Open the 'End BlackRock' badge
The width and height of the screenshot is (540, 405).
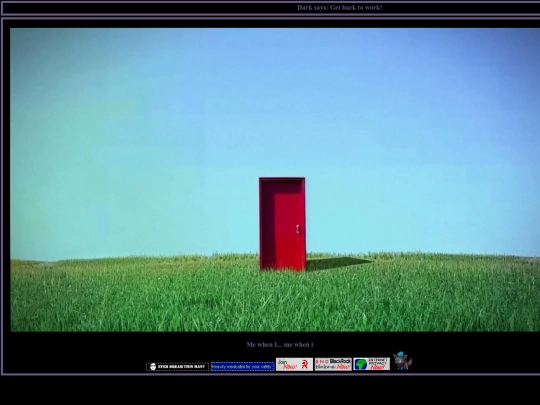pos(333,364)
